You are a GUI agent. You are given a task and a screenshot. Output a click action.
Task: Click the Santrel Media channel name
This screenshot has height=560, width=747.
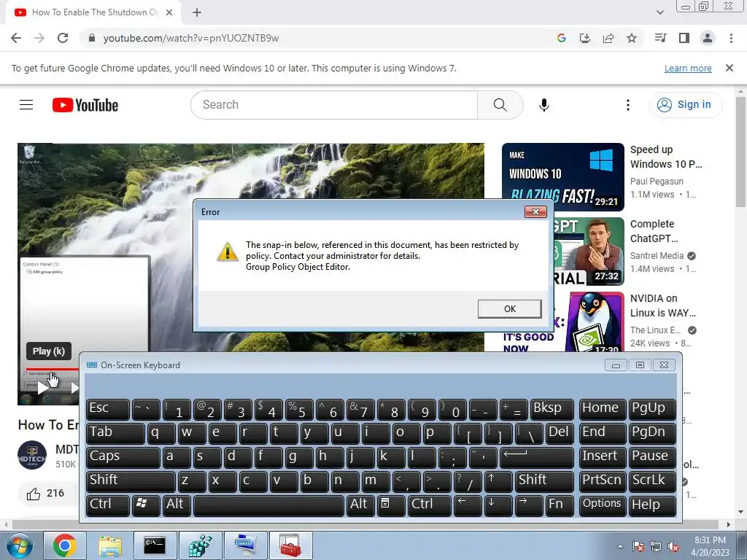pyautogui.click(x=657, y=256)
